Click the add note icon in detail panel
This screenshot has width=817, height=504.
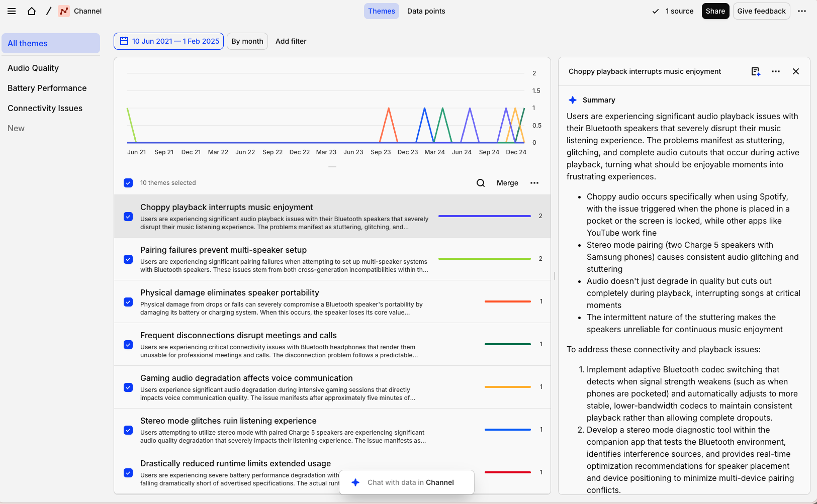756,71
